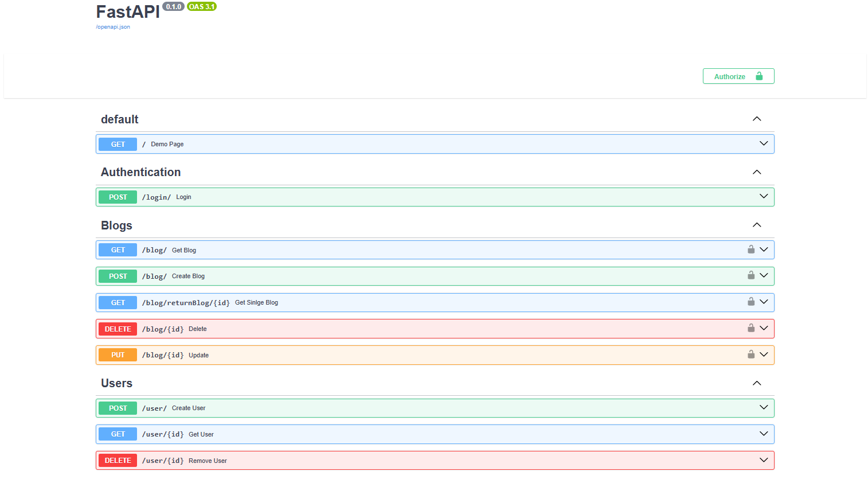Click the /user/ path on the POST row

tap(155, 408)
